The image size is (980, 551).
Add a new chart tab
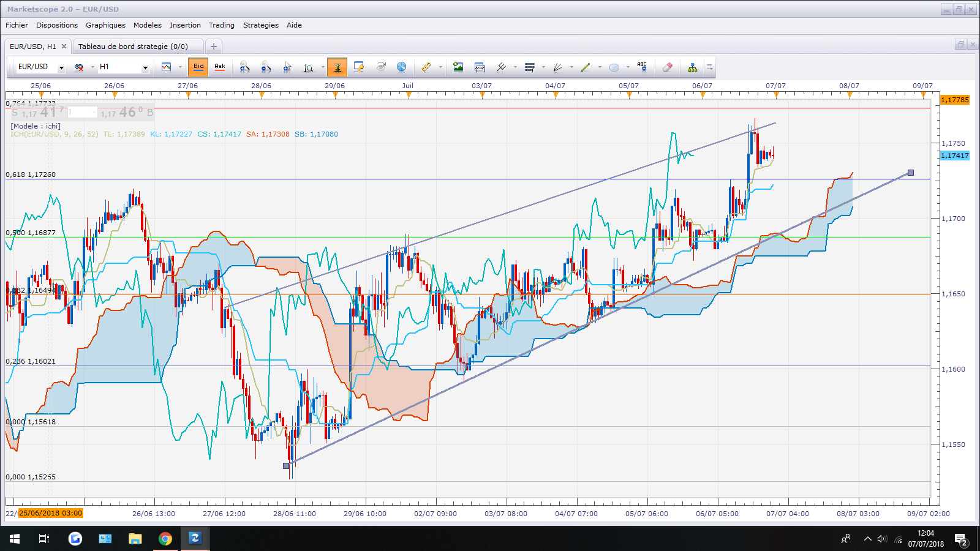(x=214, y=47)
